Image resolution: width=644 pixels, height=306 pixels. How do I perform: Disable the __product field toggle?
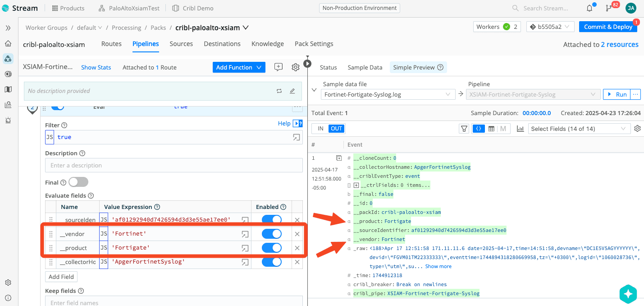[x=271, y=248]
